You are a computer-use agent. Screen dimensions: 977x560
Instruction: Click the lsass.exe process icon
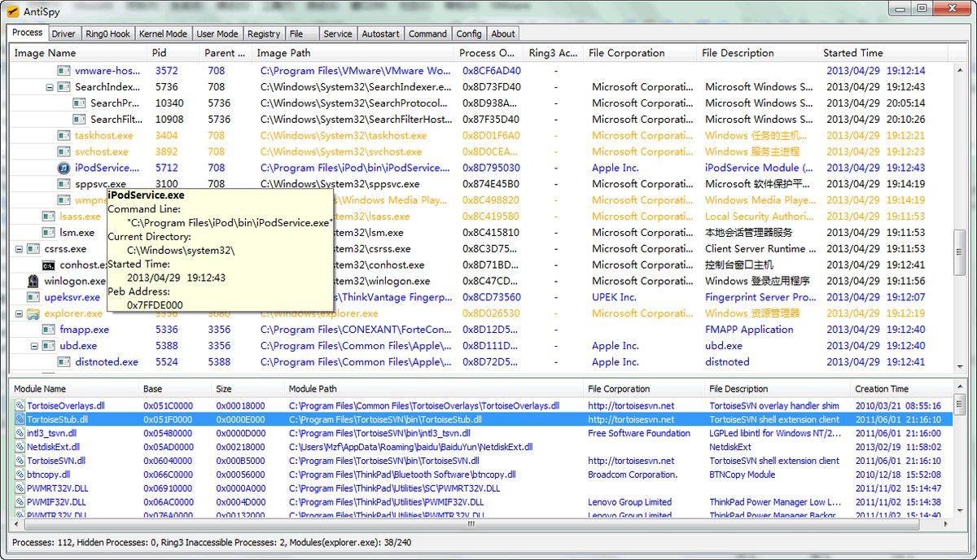[49, 217]
